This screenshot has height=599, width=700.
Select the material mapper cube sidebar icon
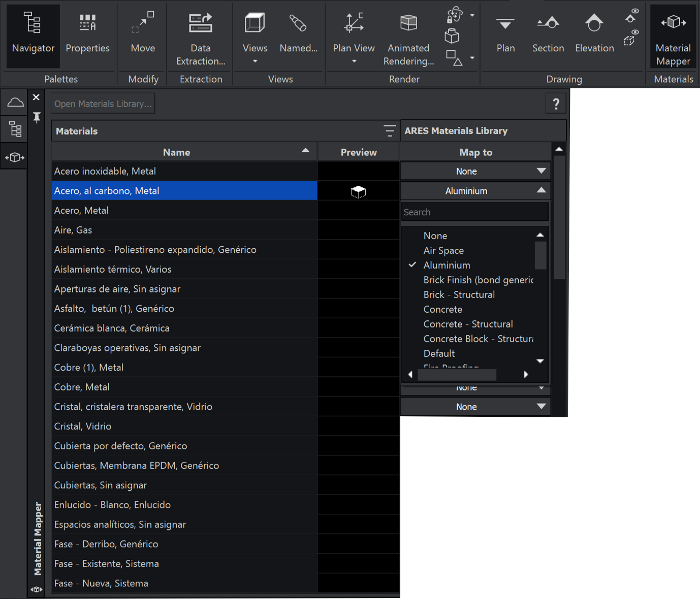tap(15, 157)
